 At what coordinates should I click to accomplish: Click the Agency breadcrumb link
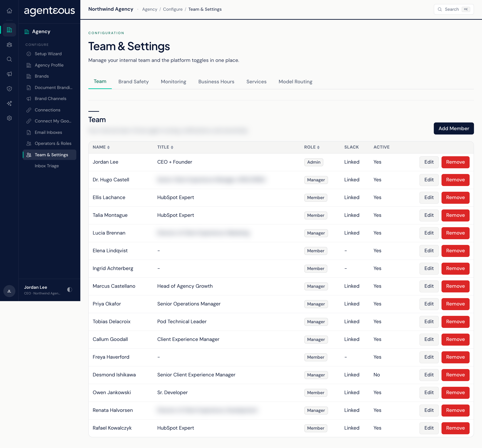(150, 9)
